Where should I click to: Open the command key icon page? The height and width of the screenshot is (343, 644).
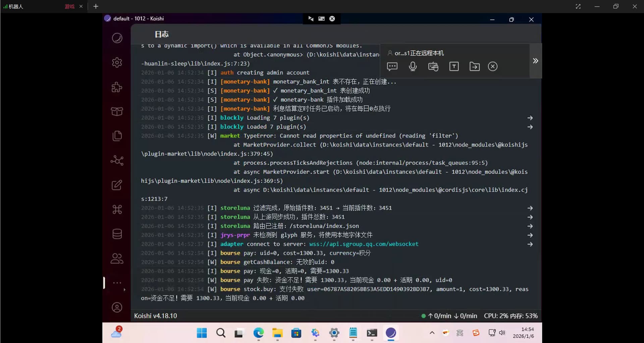click(x=117, y=209)
